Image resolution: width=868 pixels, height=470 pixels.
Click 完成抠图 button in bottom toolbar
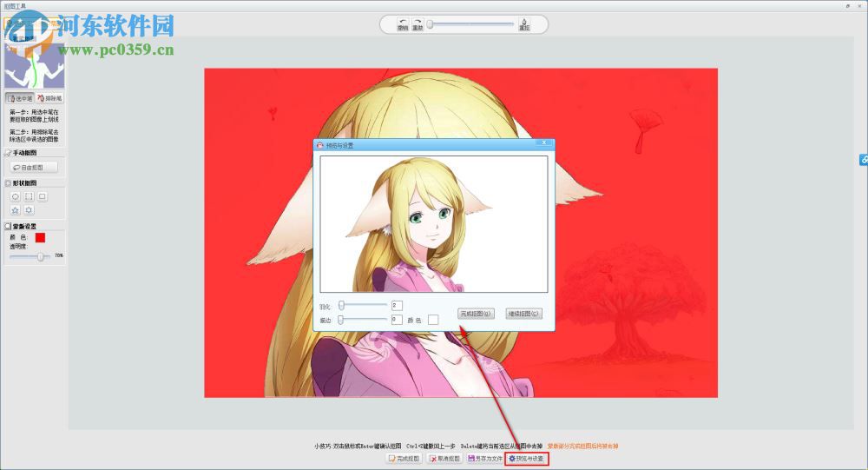[404, 459]
